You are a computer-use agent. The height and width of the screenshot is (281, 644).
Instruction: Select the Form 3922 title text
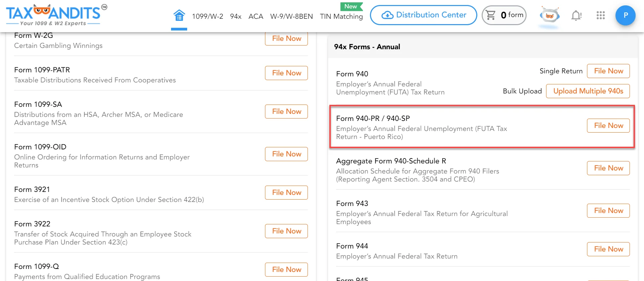[32, 224]
